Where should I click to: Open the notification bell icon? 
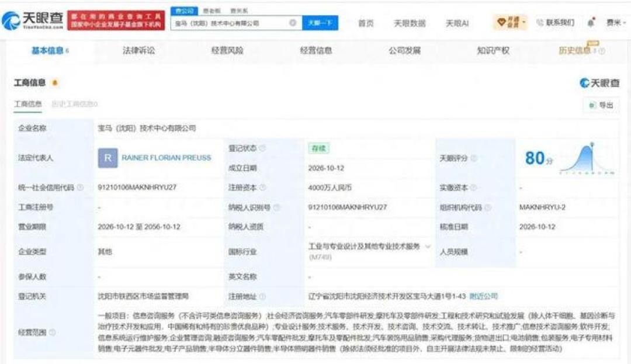[x=591, y=23]
